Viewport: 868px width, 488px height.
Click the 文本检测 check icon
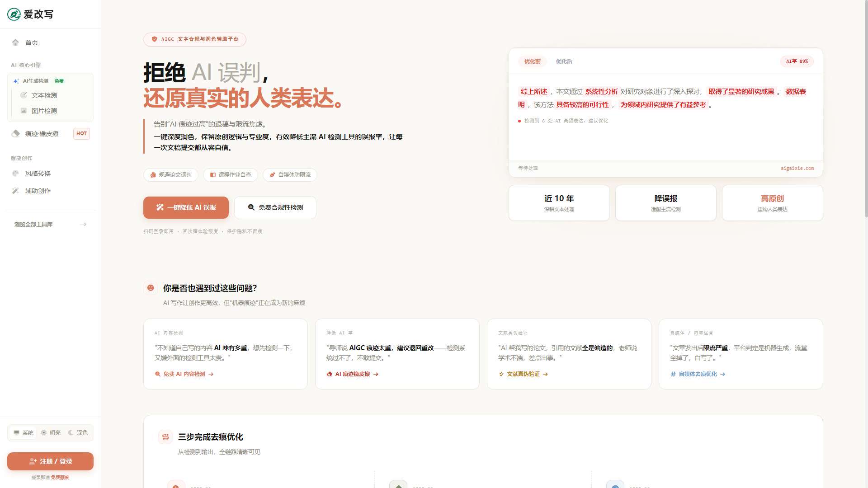coord(24,95)
